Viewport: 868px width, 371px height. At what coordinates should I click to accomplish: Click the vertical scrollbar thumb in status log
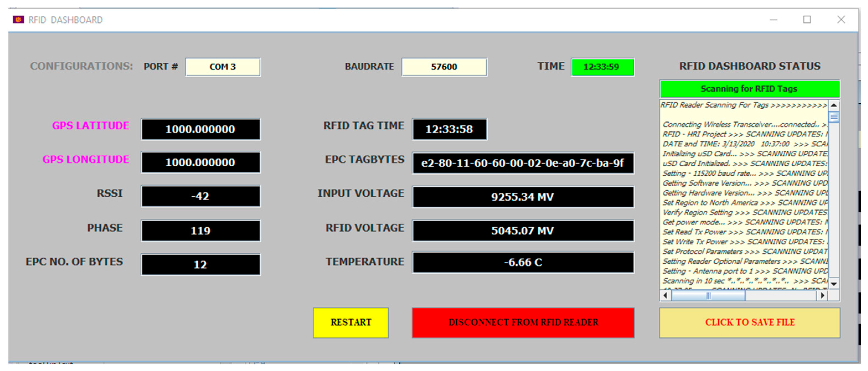coord(833,117)
